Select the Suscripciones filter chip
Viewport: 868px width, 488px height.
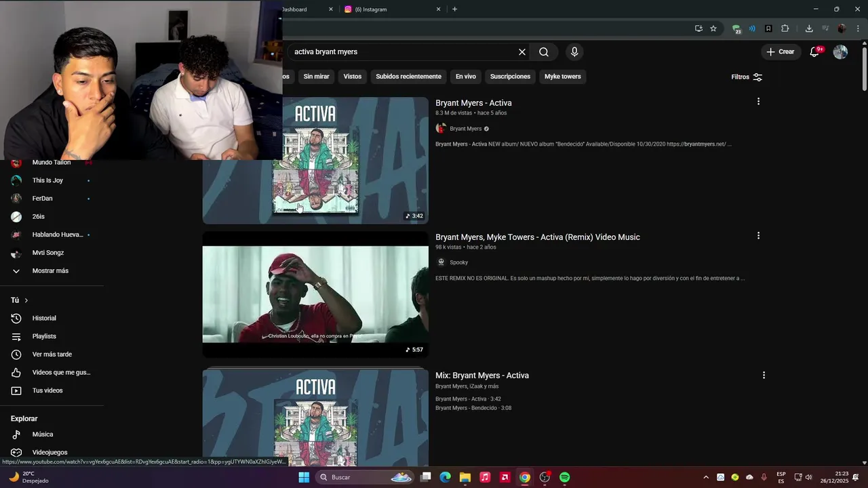pyautogui.click(x=510, y=77)
